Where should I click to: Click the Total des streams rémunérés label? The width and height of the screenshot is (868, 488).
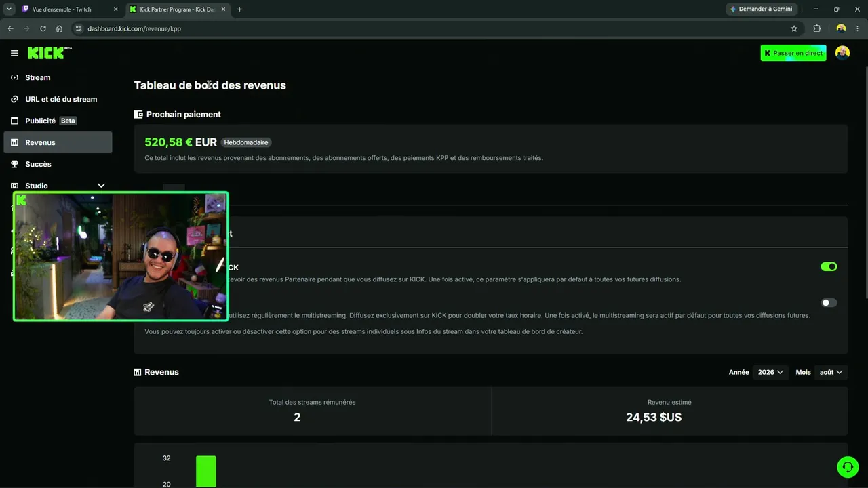pos(312,402)
